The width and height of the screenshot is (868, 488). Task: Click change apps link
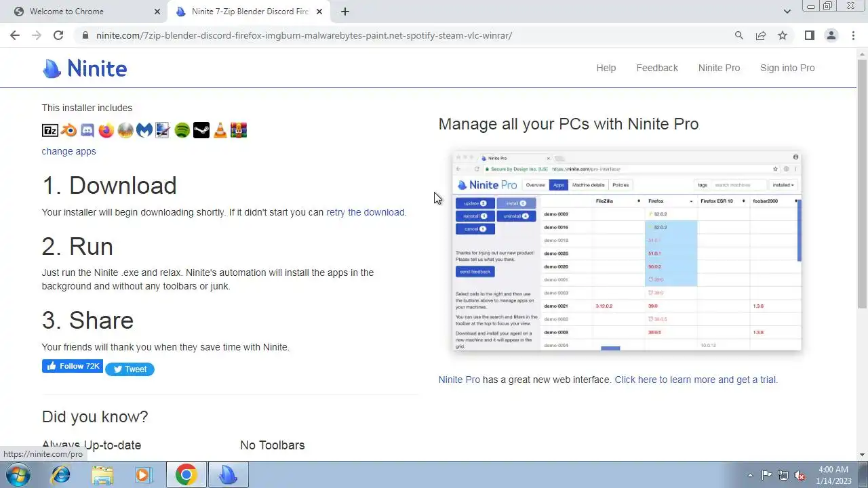pos(68,151)
